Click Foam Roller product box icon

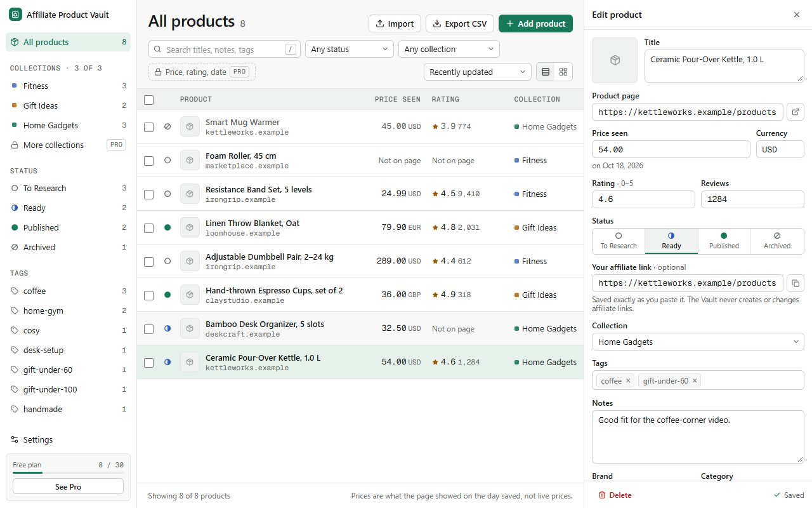pyautogui.click(x=190, y=160)
